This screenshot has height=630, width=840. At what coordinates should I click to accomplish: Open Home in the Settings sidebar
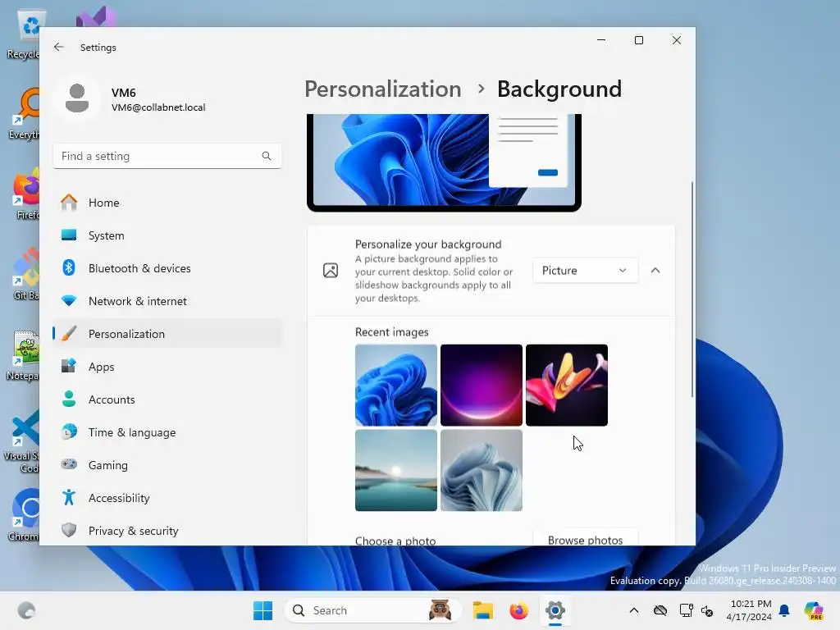pos(167,203)
